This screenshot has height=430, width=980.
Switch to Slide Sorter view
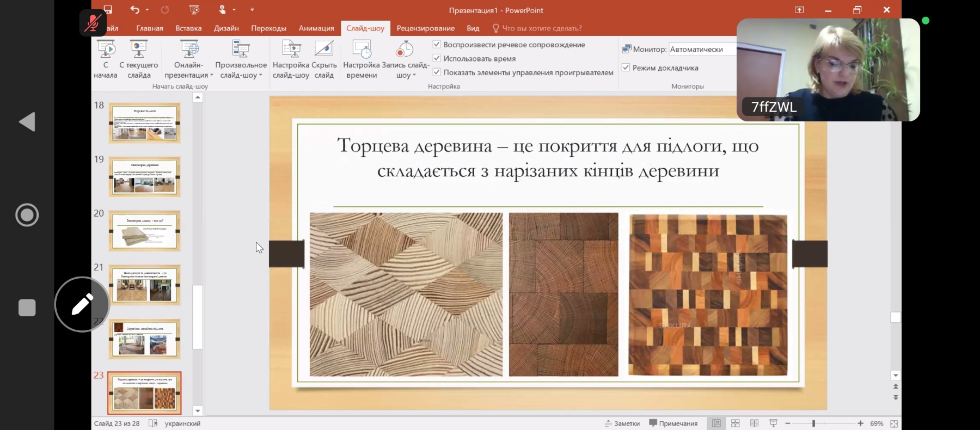735,423
